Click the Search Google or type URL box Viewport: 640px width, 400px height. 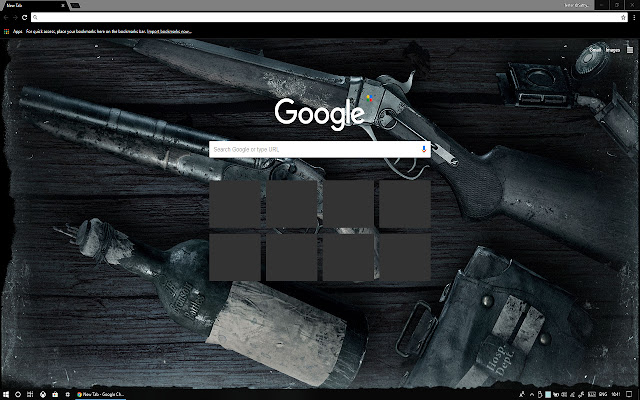(320, 149)
